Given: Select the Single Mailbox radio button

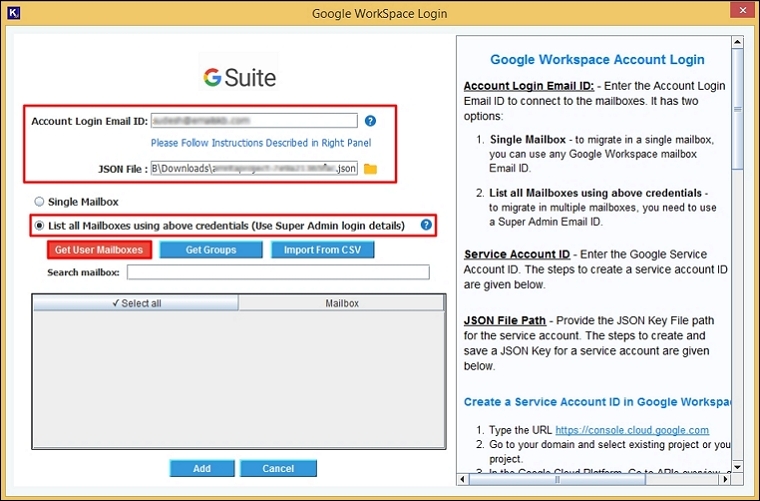Looking at the screenshot, I should click(x=39, y=202).
